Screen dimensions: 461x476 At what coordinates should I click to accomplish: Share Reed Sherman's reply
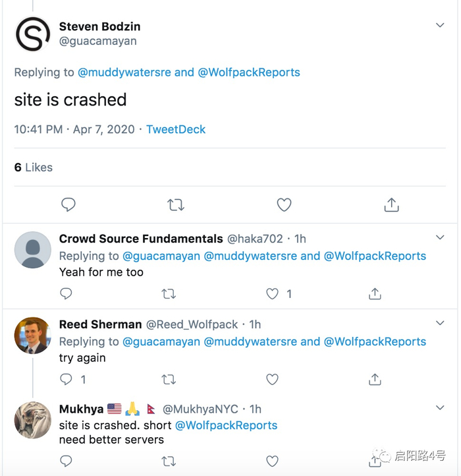[x=375, y=379]
